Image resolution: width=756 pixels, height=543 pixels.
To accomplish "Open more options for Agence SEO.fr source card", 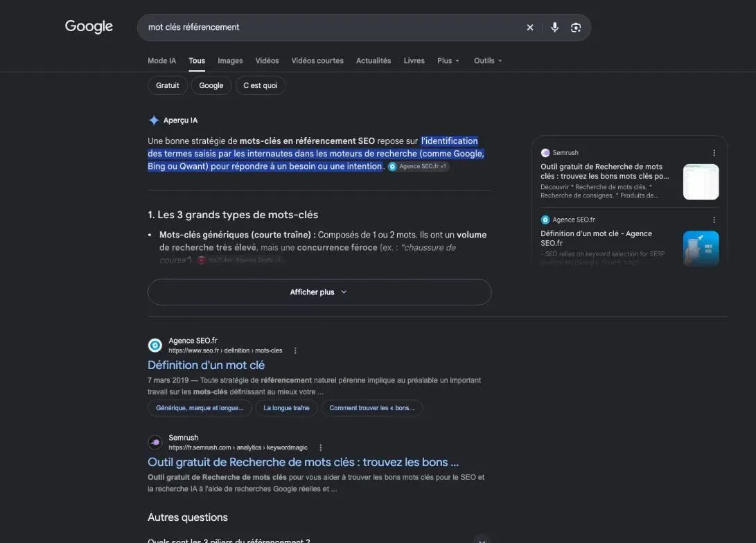I will (714, 220).
